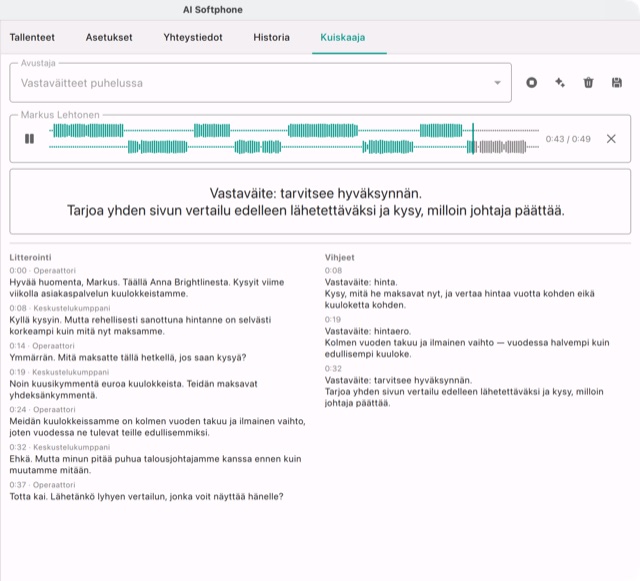This screenshot has height=581, width=640.
Task: Click hint 'Vastaväite: hintaero.'
Action: coord(368,331)
